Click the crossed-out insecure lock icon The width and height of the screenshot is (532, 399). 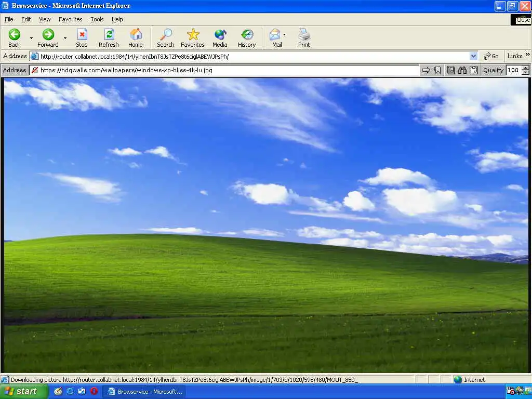click(x=35, y=70)
